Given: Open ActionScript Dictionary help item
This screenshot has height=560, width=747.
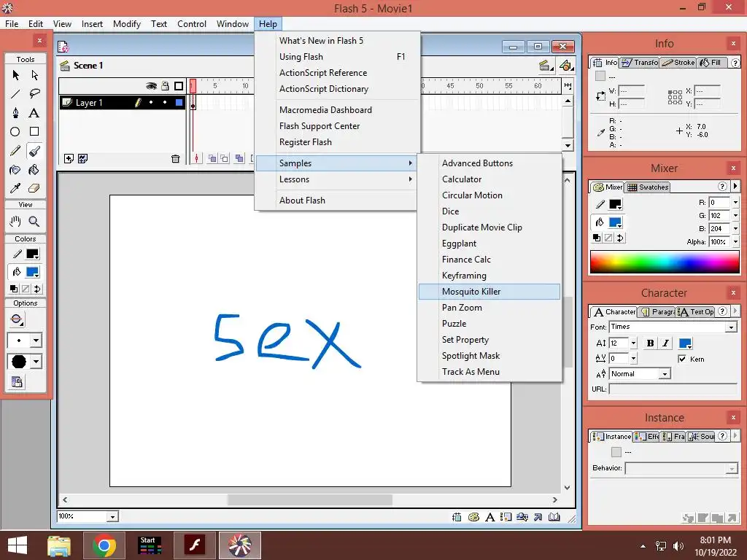Looking at the screenshot, I should [337, 89].
